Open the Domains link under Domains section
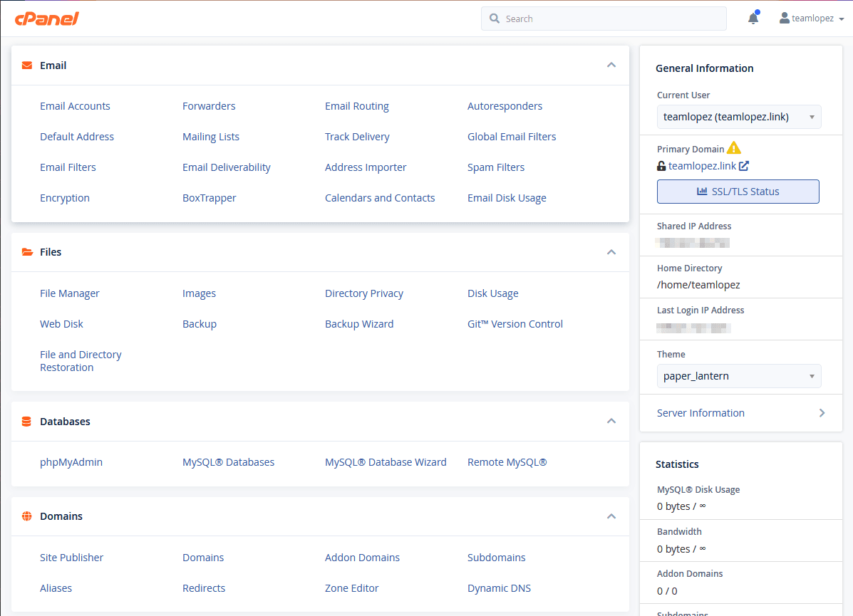The width and height of the screenshot is (853, 616). pyautogui.click(x=203, y=558)
